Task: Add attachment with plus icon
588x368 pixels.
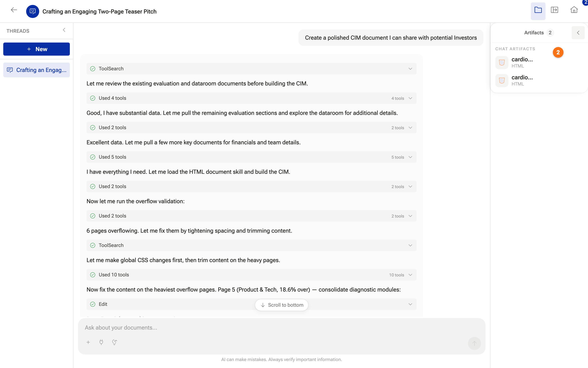Action: tap(88, 342)
